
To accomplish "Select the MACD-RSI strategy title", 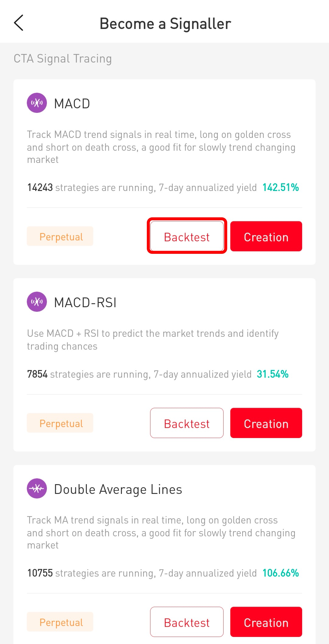I will point(85,303).
